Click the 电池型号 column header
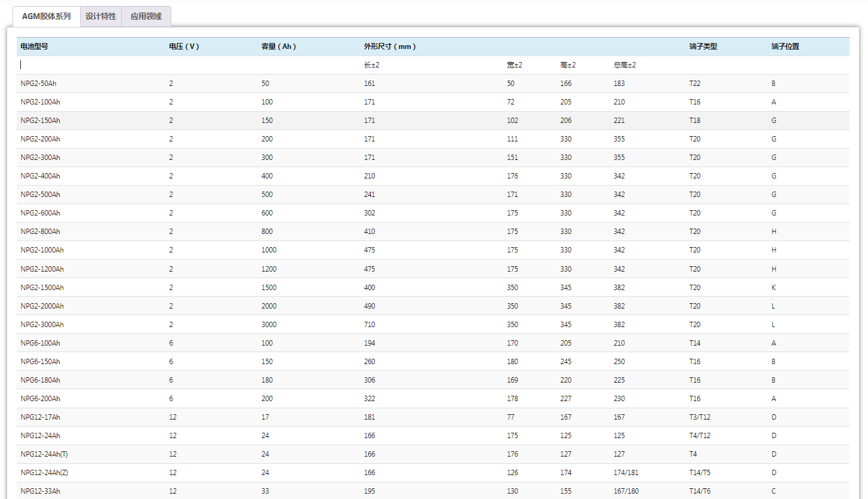Screen dimensions: 868x499 click(34, 47)
